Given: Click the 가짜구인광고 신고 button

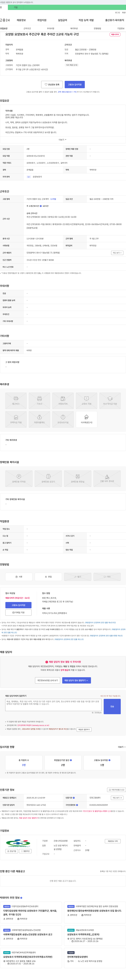Looking at the screenshot, I should click(x=116, y=790).
